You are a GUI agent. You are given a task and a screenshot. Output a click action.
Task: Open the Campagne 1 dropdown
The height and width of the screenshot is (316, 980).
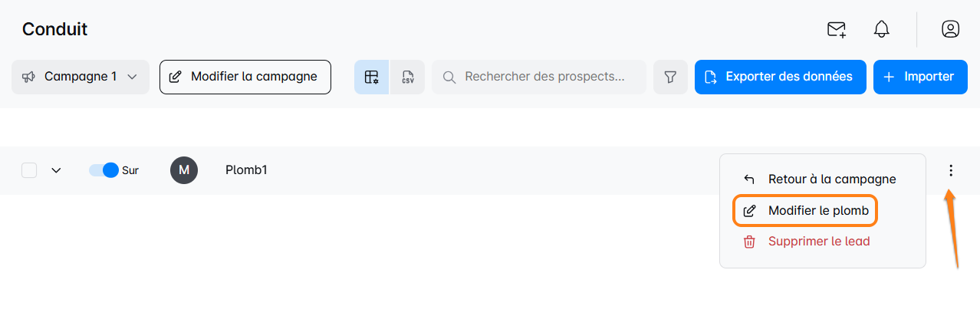pyautogui.click(x=81, y=77)
